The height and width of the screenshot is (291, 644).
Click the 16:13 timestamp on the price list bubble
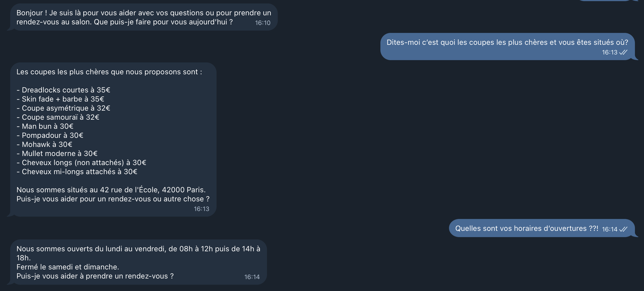[202, 209]
